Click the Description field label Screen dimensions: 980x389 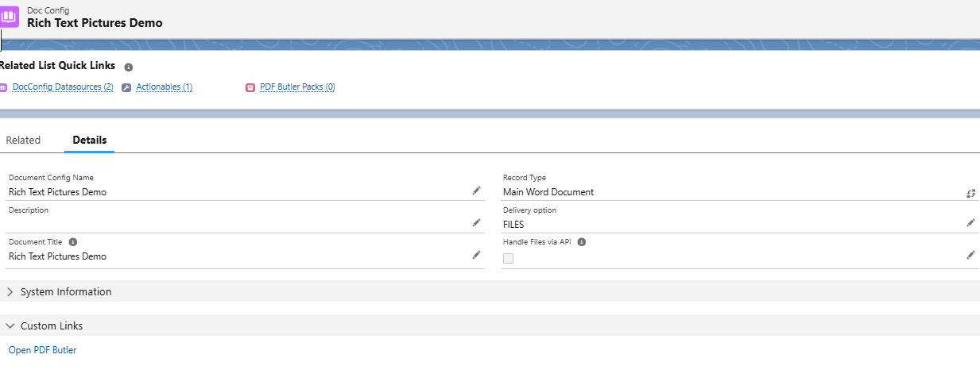(29, 210)
